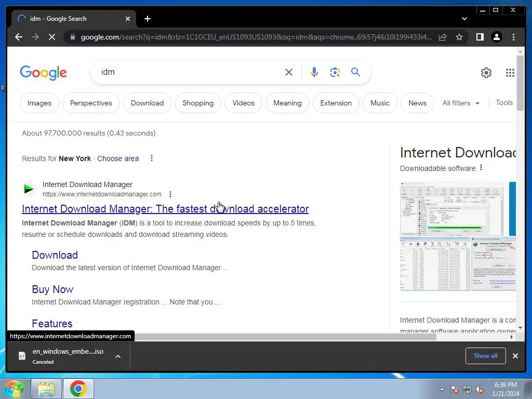Open the Google apps grid
The width and height of the screenshot is (532, 399).
pos(510,73)
